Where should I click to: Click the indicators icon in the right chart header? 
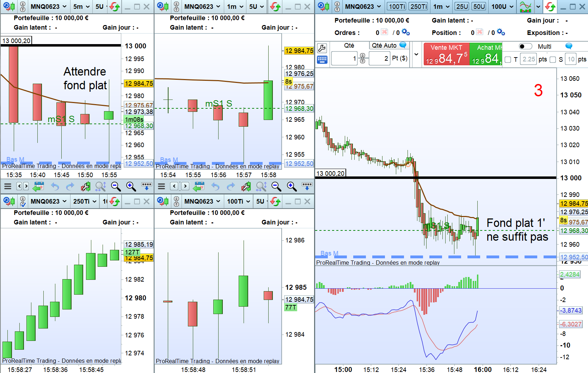(525, 7)
